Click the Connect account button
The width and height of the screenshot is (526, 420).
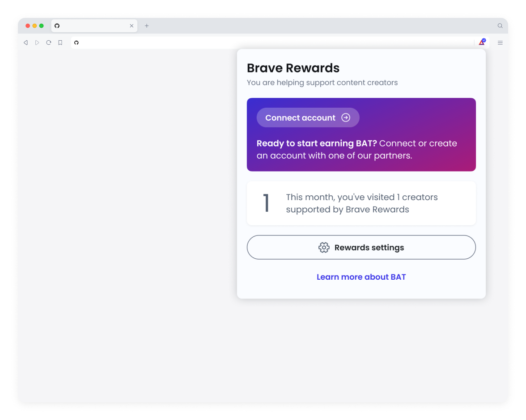click(308, 118)
